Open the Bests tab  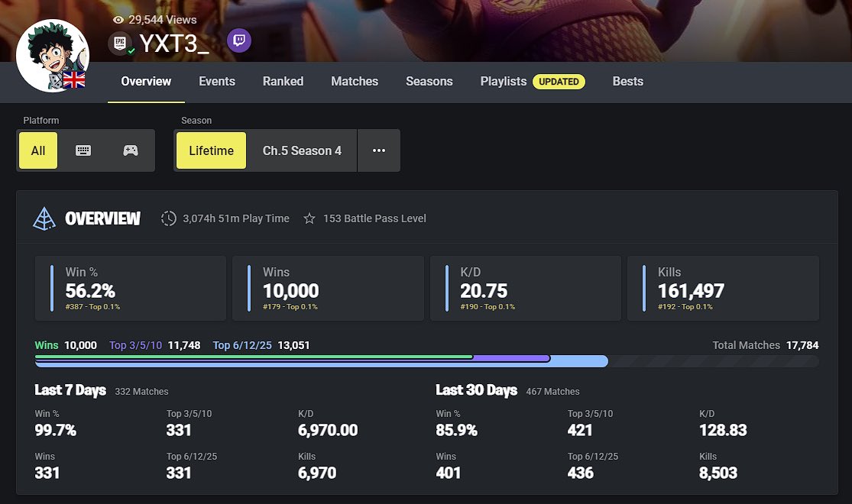point(628,82)
